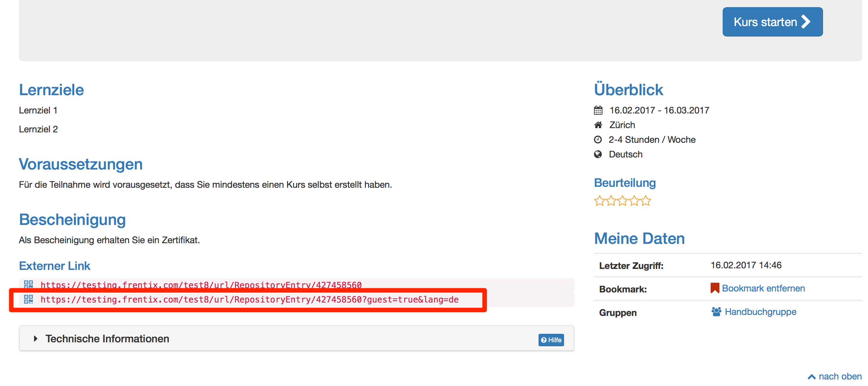This screenshot has height=386, width=868.
Task: Select the first RepositoryEntry external URL
Action: tap(201, 285)
